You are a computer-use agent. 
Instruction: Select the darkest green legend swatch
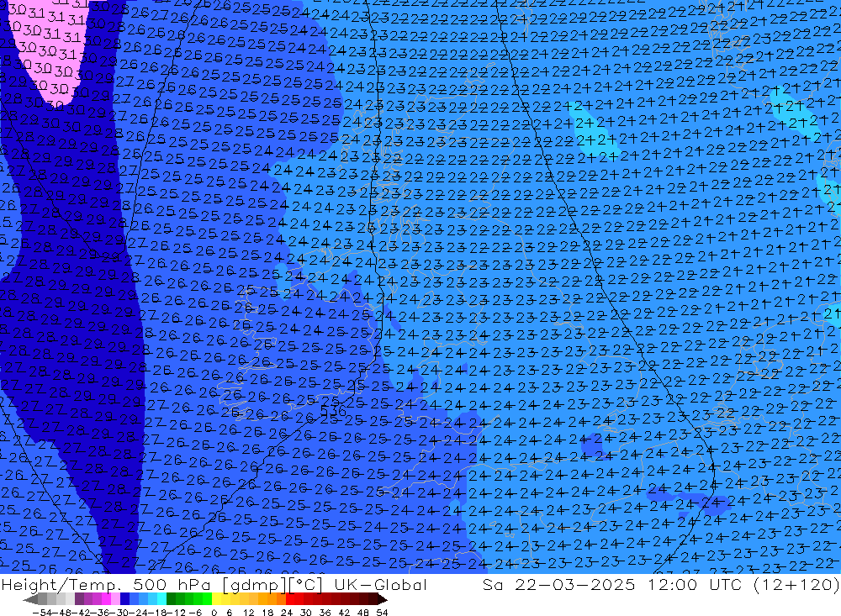click(171, 598)
